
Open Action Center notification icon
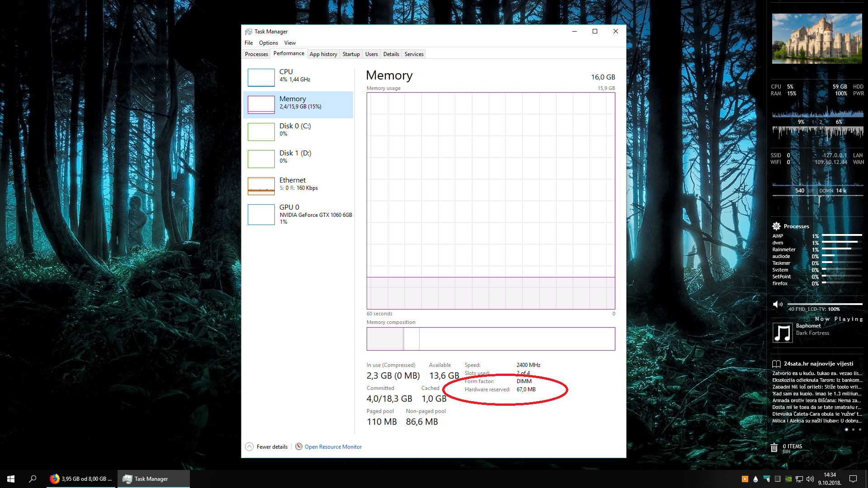(x=853, y=479)
